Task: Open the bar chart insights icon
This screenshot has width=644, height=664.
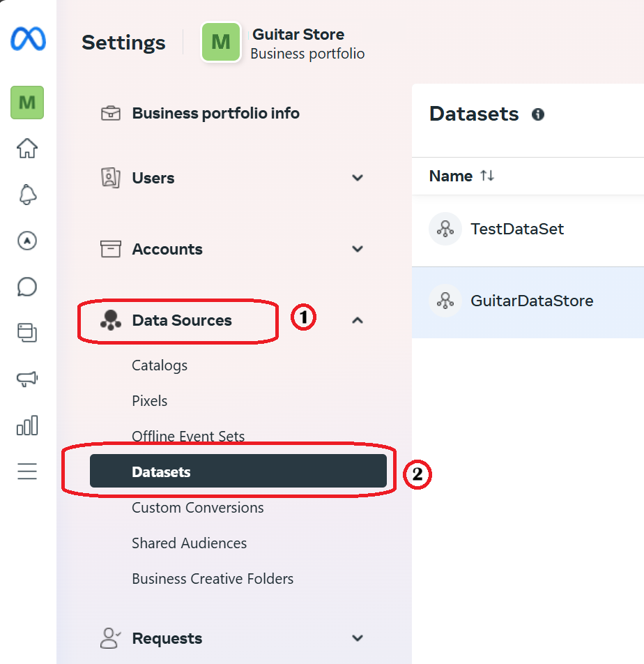Action: tap(27, 425)
